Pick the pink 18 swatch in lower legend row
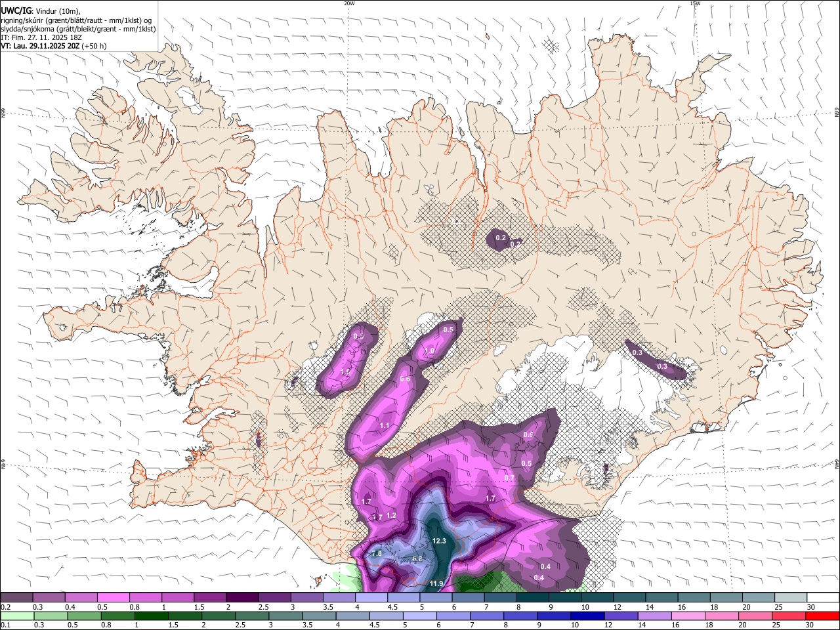This screenshot has height=630, width=840. (x=721, y=616)
